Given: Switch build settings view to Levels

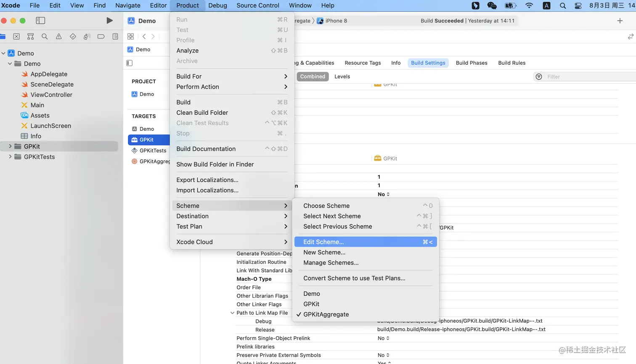Looking at the screenshot, I should 342,76.
